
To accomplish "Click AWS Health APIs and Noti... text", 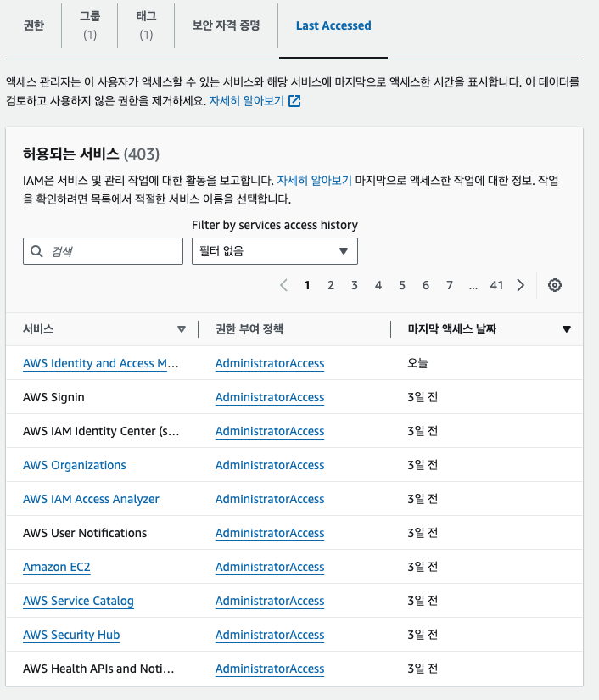I will tap(98, 669).
